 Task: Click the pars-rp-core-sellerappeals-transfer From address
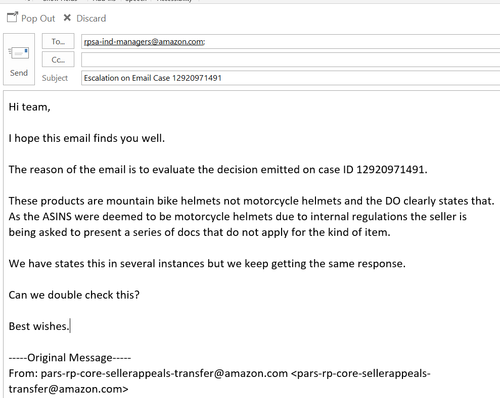point(164,373)
